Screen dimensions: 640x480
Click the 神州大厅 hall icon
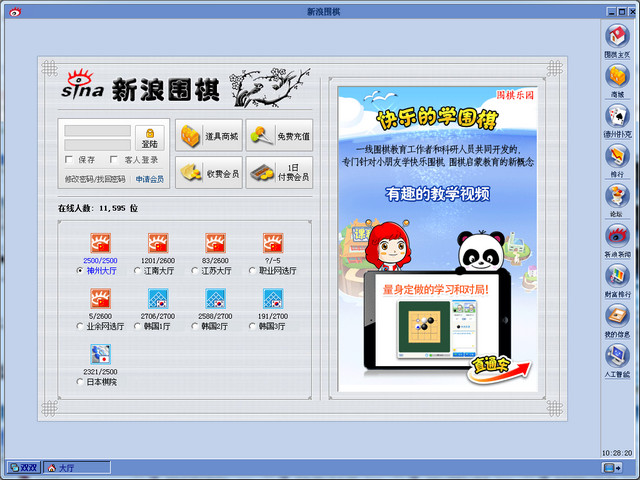tap(100, 243)
